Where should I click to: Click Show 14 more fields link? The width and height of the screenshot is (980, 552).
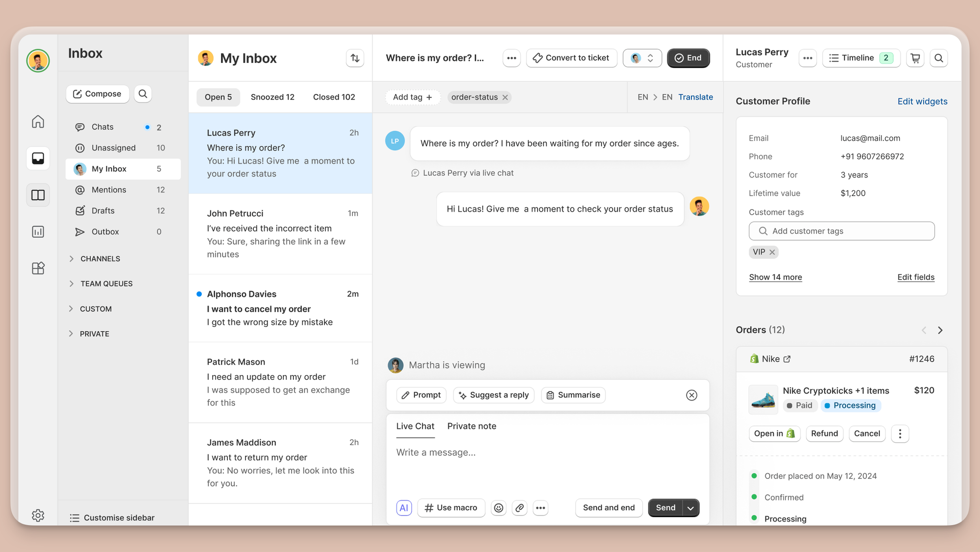click(775, 277)
